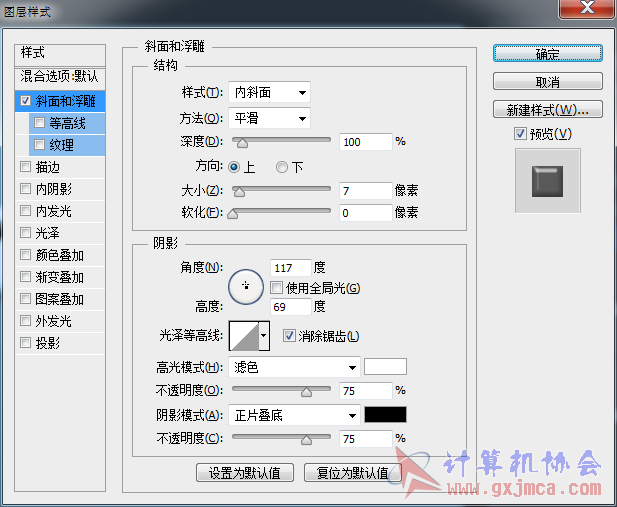Screen dimensions: 617x507
Task: Toggle the 使用全局光 checkbox
Action: 276,288
